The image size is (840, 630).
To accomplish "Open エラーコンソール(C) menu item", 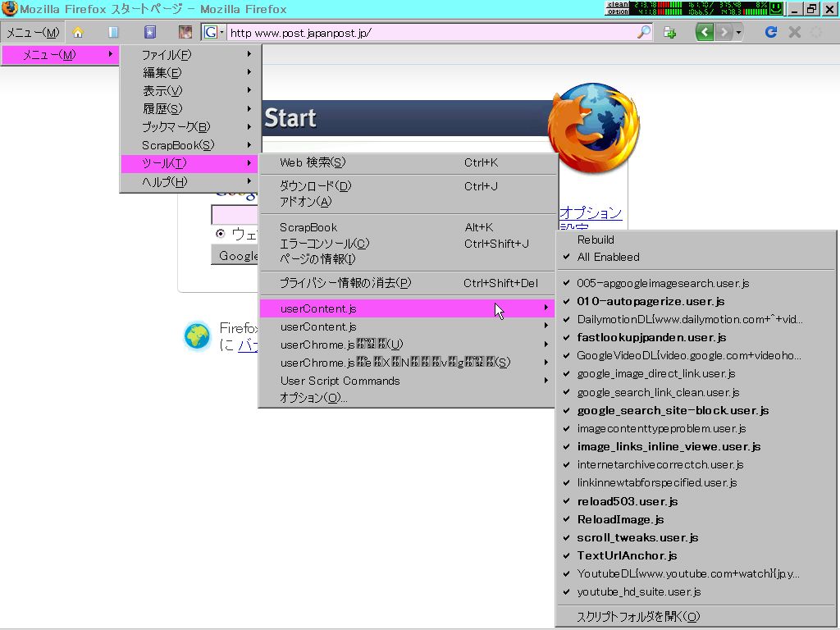I will (x=324, y=244).
